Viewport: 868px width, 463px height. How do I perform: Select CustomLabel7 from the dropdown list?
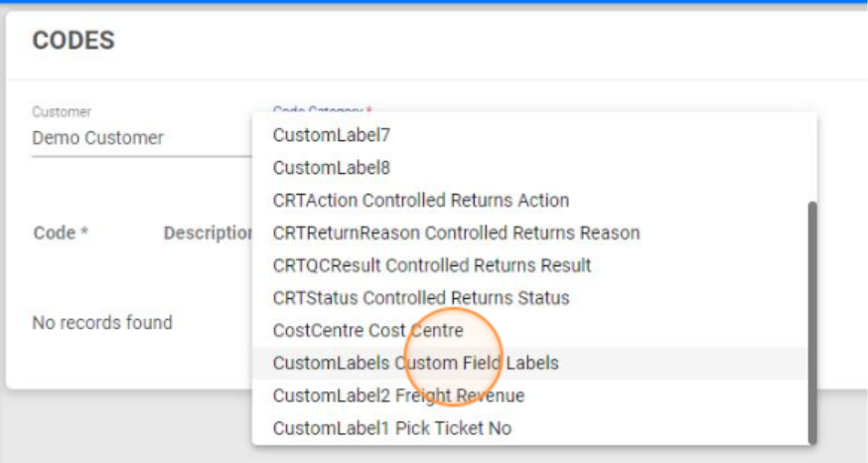pyautogui.click(x=332, y=135)
